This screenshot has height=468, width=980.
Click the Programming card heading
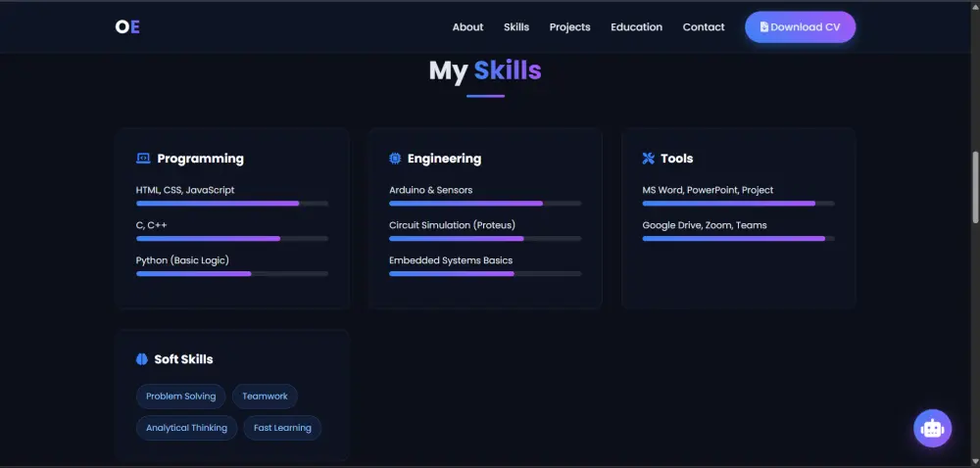point(201,159)
